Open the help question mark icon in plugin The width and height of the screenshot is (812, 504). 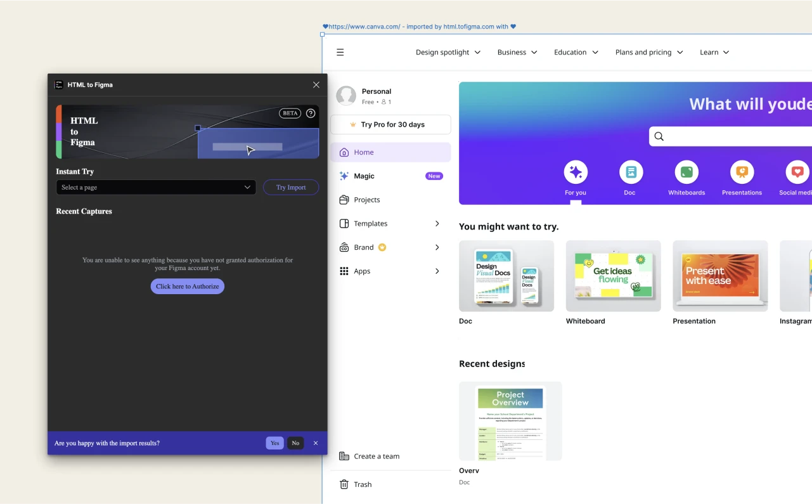311,113
